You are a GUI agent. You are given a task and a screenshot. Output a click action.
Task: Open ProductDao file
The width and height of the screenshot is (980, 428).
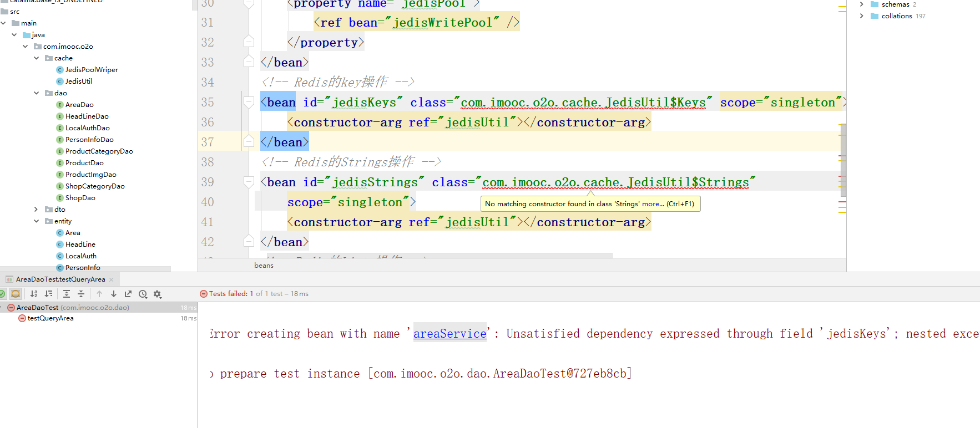point(84,163)
